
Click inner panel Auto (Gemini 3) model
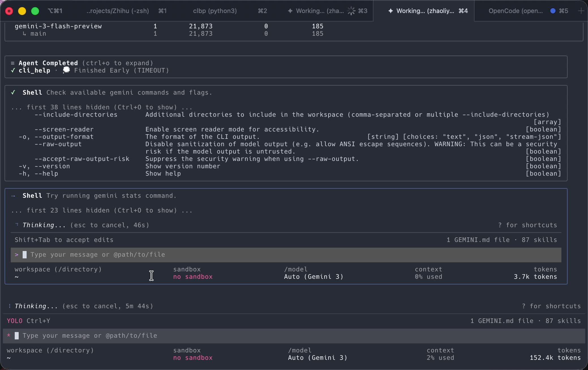click(314, 277)
